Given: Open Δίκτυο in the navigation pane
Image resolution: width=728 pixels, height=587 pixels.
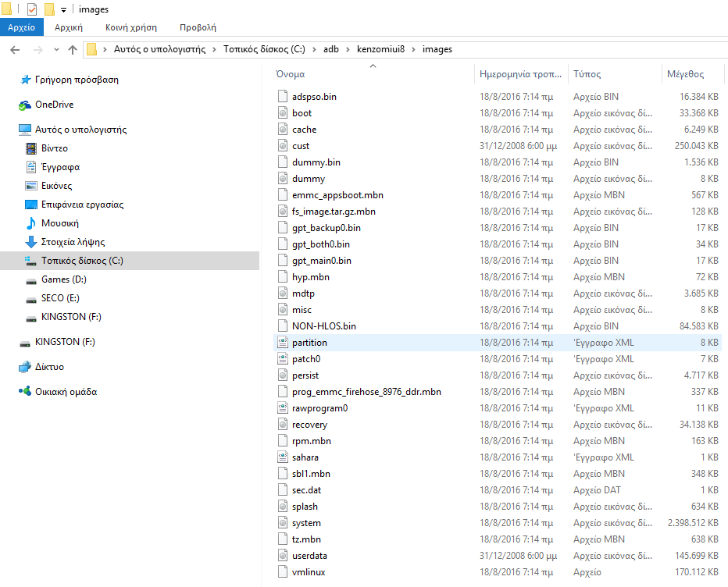Looking at the screenshot, I should click(x=49, y=367).
